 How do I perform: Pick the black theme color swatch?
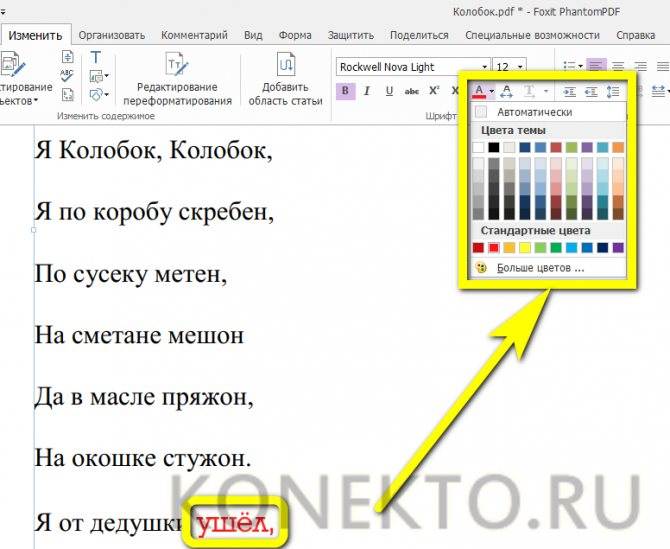494,147
